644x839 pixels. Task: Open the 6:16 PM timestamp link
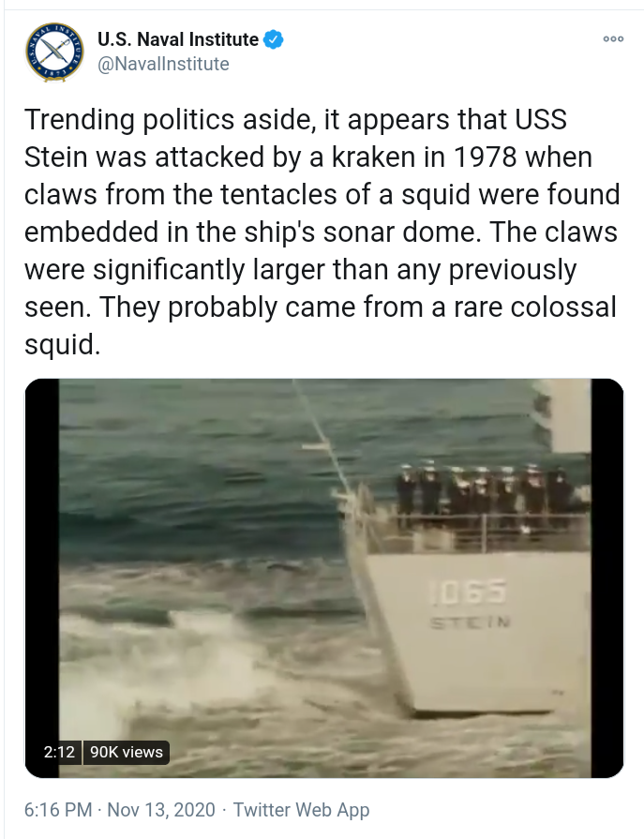pos(58,810)
